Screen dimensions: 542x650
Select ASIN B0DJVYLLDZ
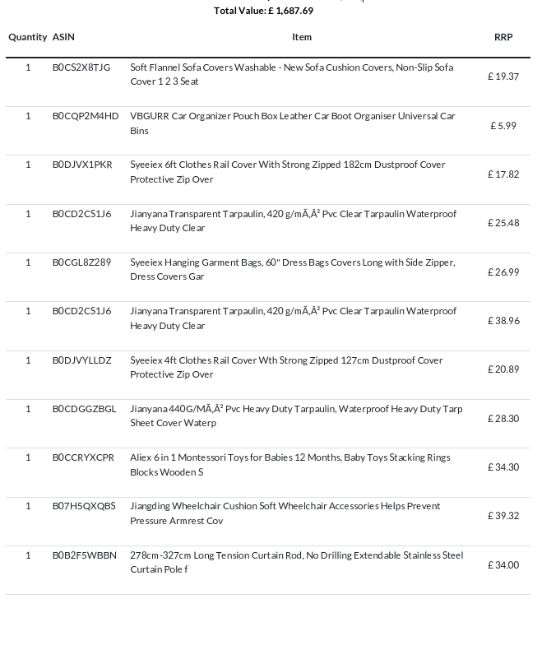[x=82, y=360]
